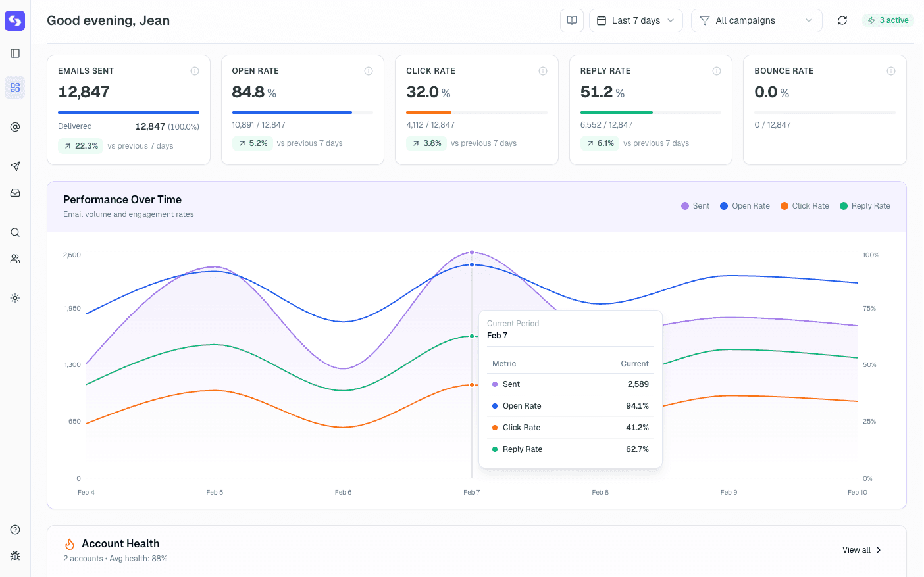Image resolution: width=924 pixels, height=577 pixels.
Task: Expand the All campaigns filter dropdown
Action: tap(756, 20)
